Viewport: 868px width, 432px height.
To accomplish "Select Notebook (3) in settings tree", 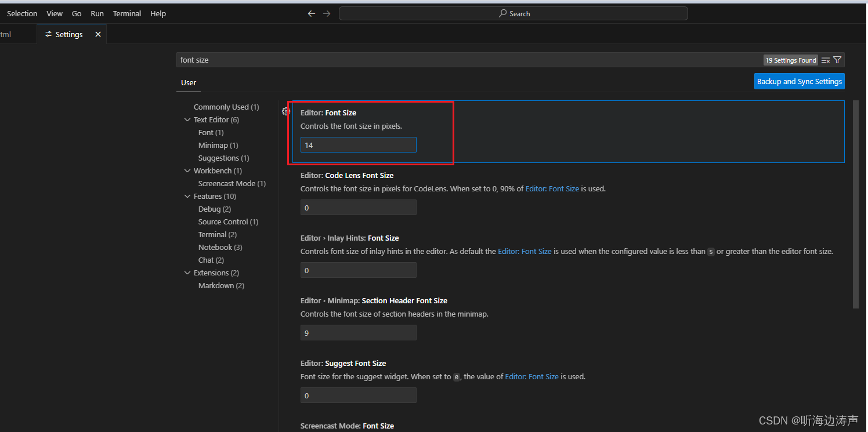I will click(220, 247).
